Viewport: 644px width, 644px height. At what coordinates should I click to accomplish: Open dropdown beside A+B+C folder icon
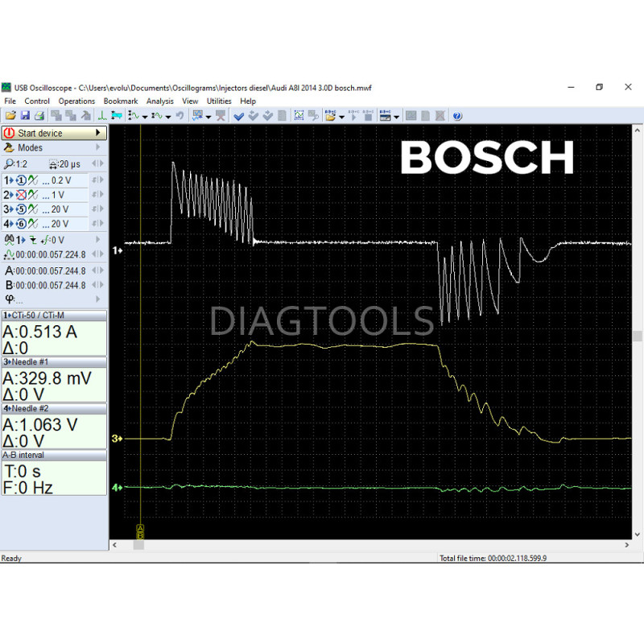click(x=341, y=117)
